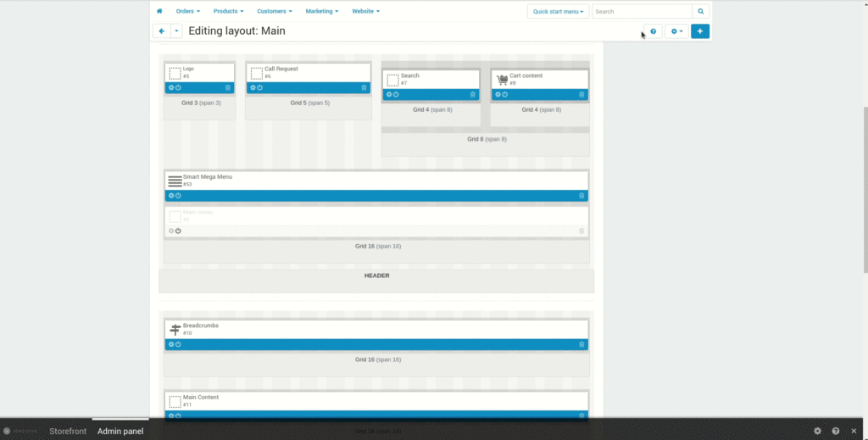The width and height of the screenshot is (868, 440).
Task: Click trash icon on Cart content block
Action: click(x=581, y=94)
